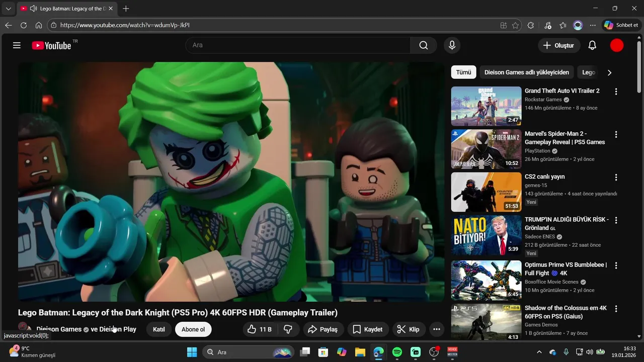Open the red account avatar menu
644x362 pixels.
(617, 45)
